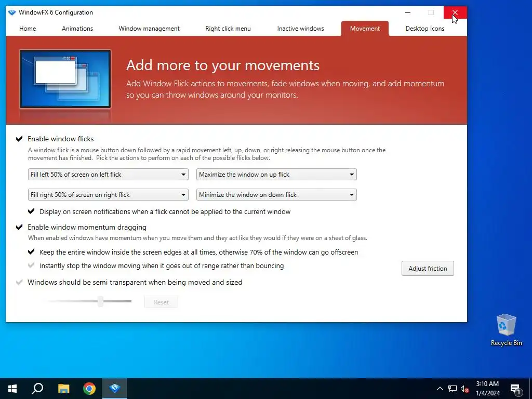
Task: Open Recycle Bin on desktop
Action: pos(506,330)
